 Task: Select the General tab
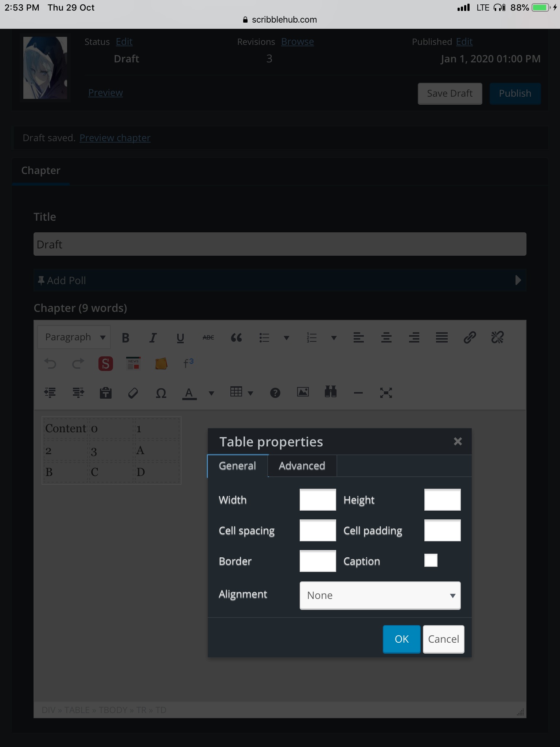[237, 466]
